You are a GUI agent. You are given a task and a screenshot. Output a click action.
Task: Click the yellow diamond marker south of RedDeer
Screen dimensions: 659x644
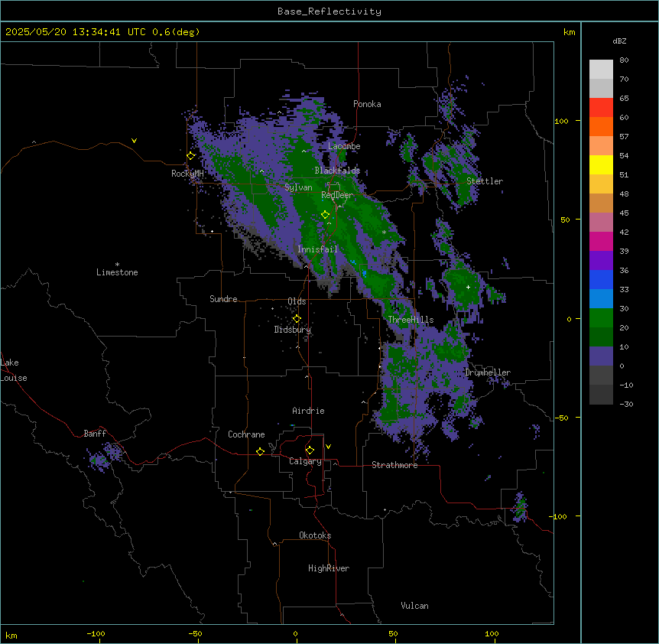tap(326, 215)
